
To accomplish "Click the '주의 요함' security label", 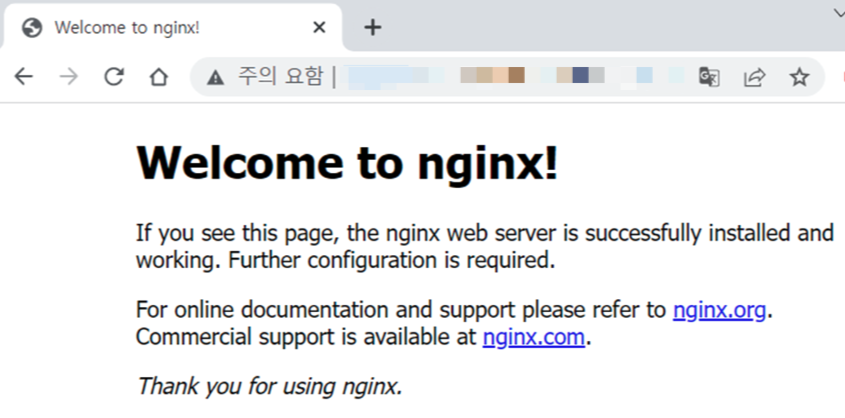I will click(x=280, y=76).
